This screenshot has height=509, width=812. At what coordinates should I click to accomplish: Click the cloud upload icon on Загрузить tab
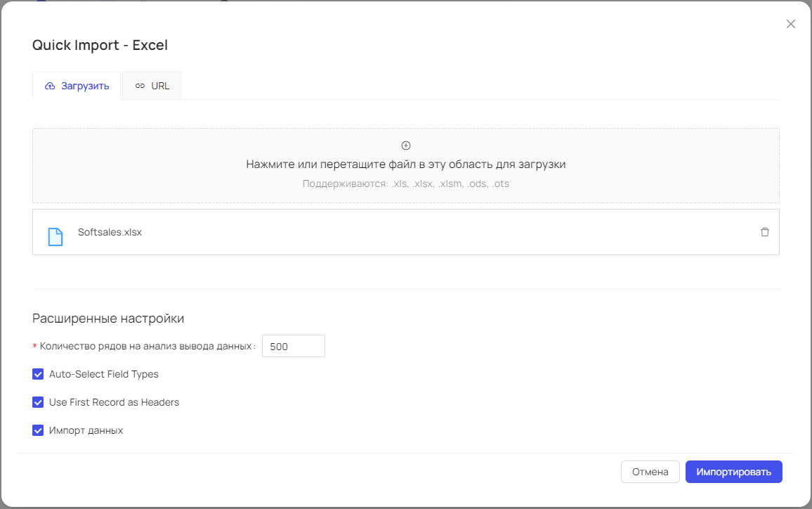pos(50,86)
